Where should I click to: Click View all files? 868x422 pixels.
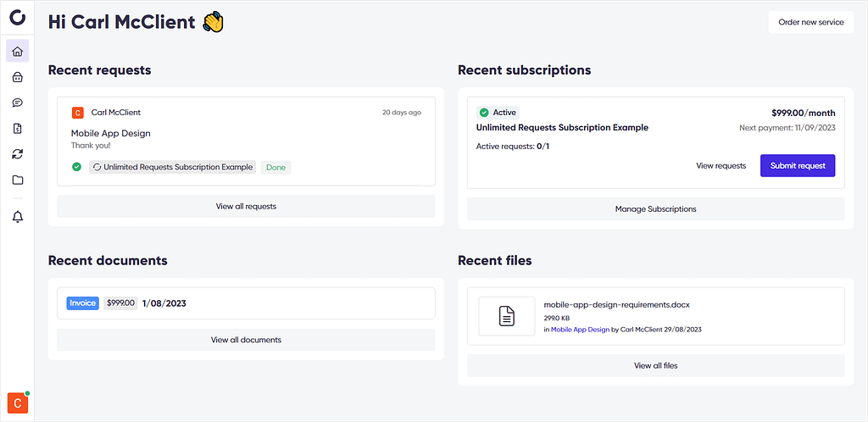pyautogui.click(x=655, y=365)
